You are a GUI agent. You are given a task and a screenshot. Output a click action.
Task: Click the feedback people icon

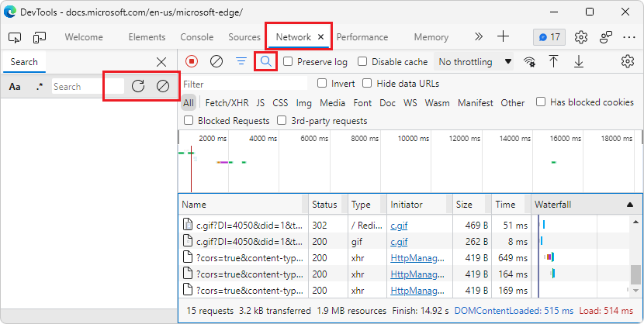click(606, 37)
